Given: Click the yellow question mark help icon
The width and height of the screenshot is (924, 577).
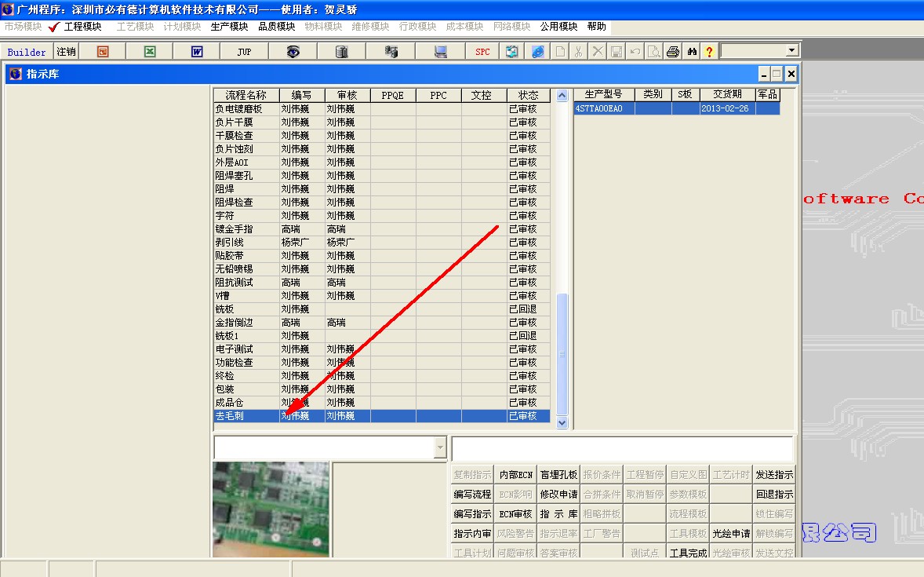Looking at the screenshot, I should point(710,52).
